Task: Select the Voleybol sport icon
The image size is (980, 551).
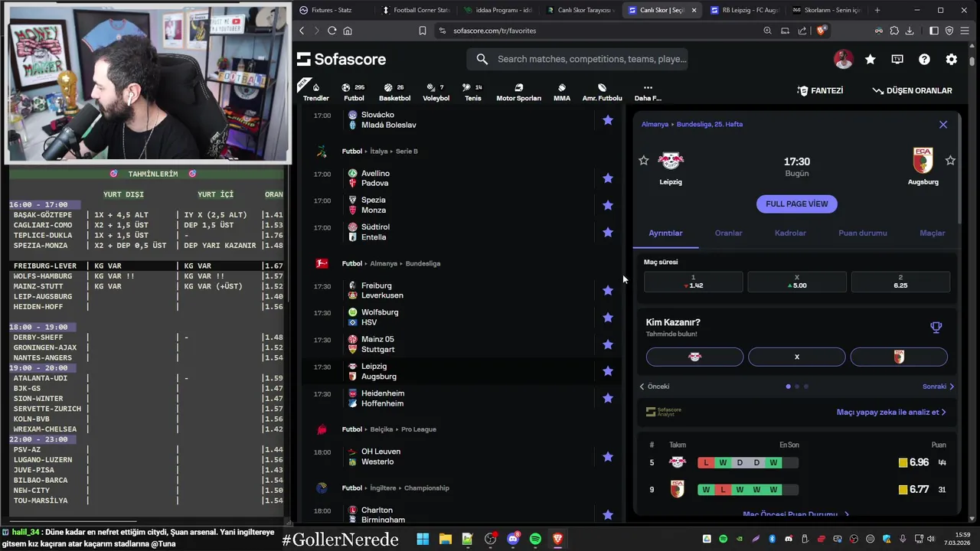Action: 436,92
